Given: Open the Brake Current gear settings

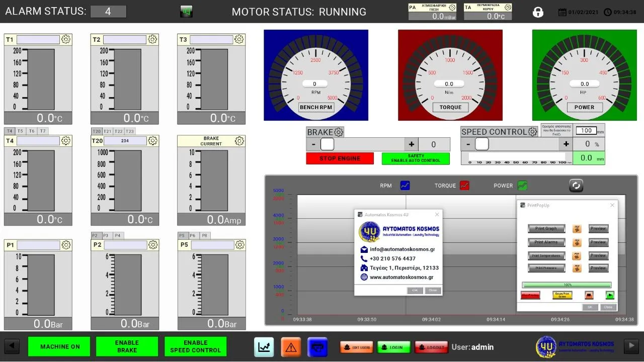Looking at the screenshot, I should [239, 141].
